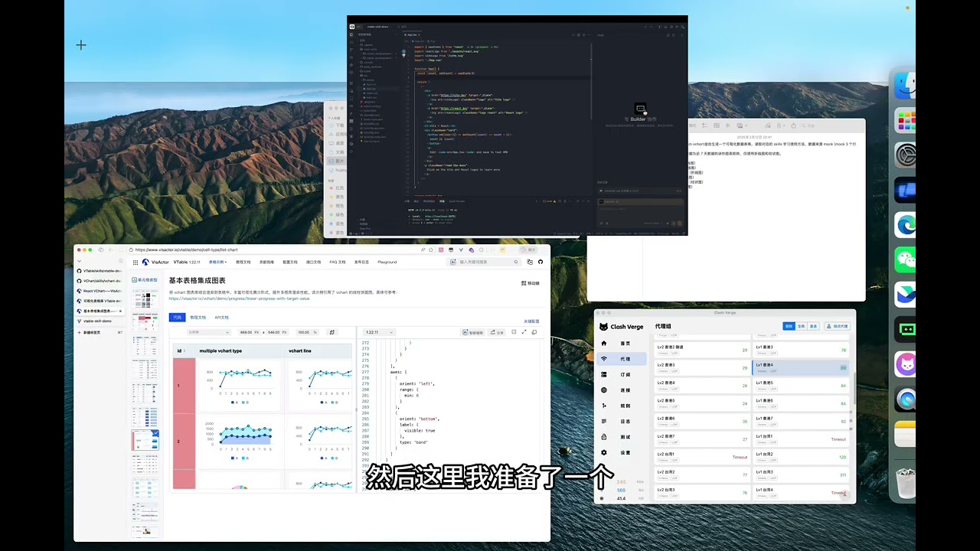Open the 订阅 profiles section in Clash Verge
Image resolution: width=980 pixels, height=551 pixels.
click(622, 375)
